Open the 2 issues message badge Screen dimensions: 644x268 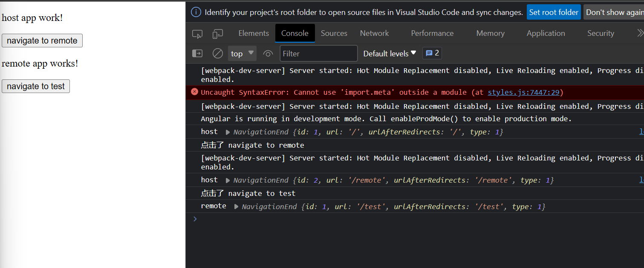(432, 53)
